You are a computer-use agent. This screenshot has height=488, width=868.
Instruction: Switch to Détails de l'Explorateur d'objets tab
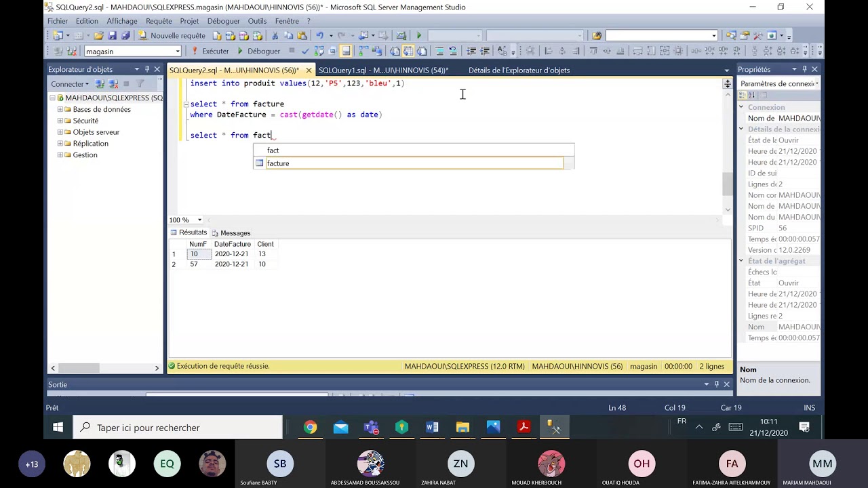tap(519, 70)
